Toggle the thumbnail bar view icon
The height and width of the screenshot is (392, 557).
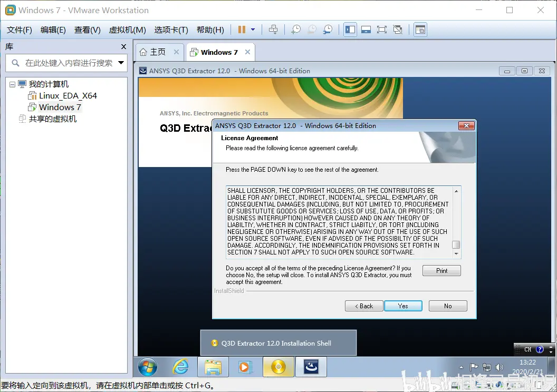pyautogui.click(x=366, y=30)
